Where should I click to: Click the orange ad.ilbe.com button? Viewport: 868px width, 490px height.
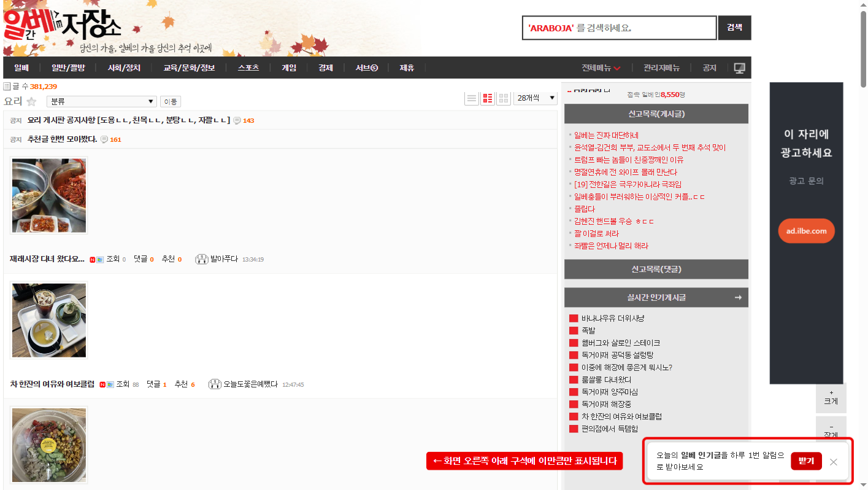tap(806, 231)
